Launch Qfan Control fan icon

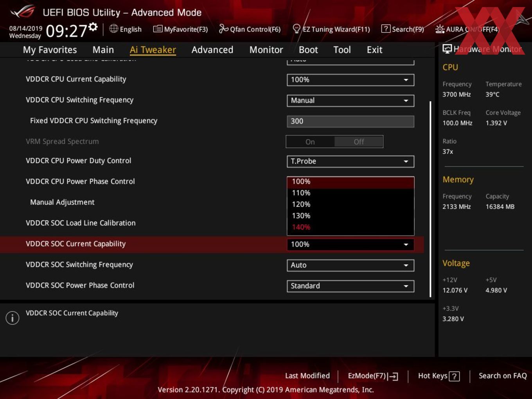tap(223, 29)
